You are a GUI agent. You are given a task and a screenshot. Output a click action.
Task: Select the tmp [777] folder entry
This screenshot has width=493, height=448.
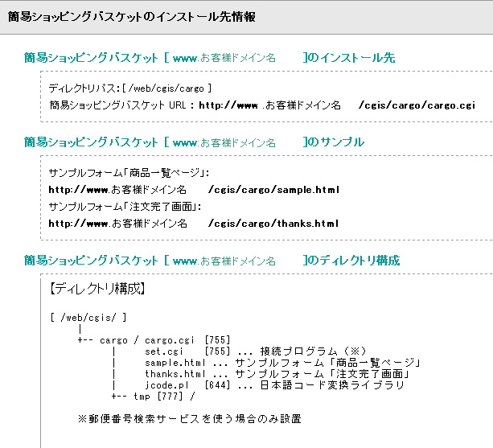[158, 397]
